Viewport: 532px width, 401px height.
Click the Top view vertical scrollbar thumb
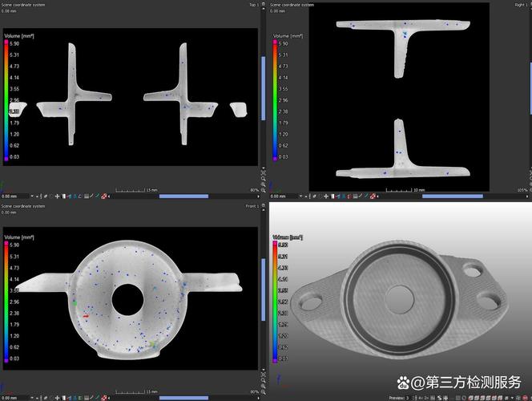pos(264,88)
